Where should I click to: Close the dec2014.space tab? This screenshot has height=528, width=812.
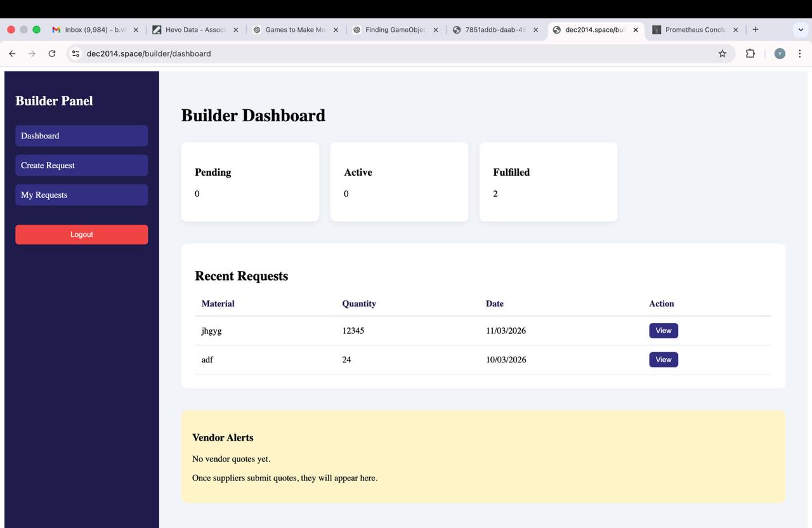(x=636, y=30)
